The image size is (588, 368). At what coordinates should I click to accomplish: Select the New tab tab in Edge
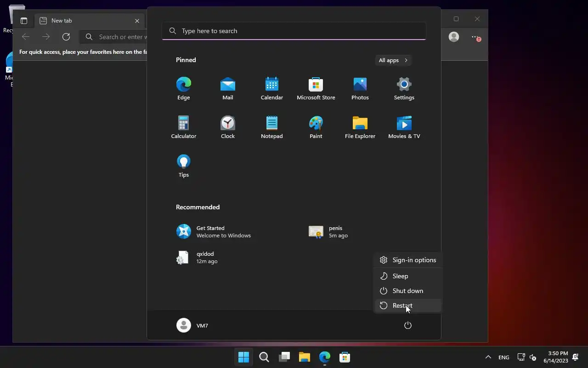click(90, 21)
